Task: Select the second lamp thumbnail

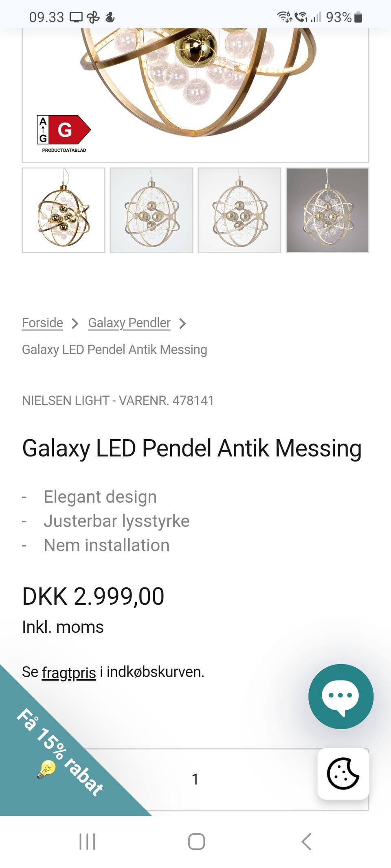Action: [x=152, y=210]
